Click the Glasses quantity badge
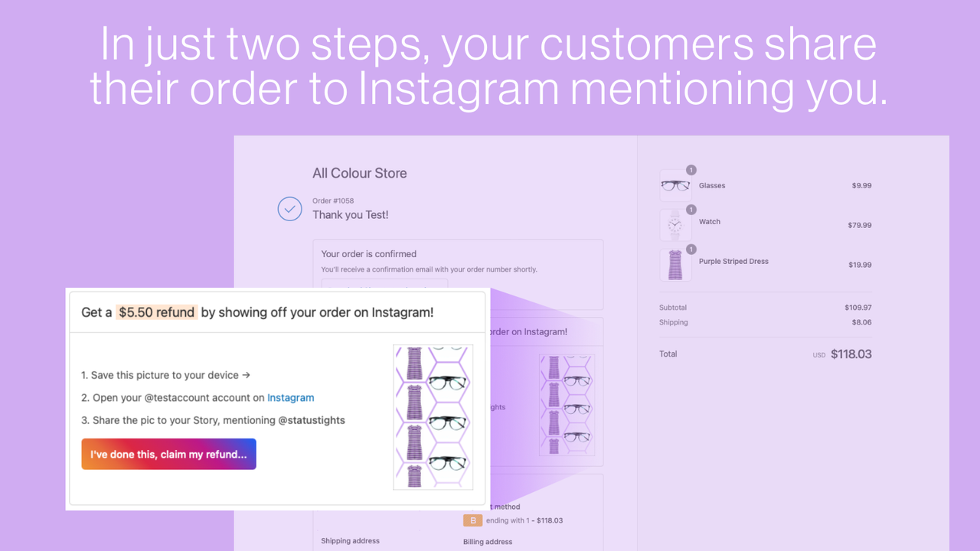The width and height of the screenshot is (980, 551). pos(691,170)
